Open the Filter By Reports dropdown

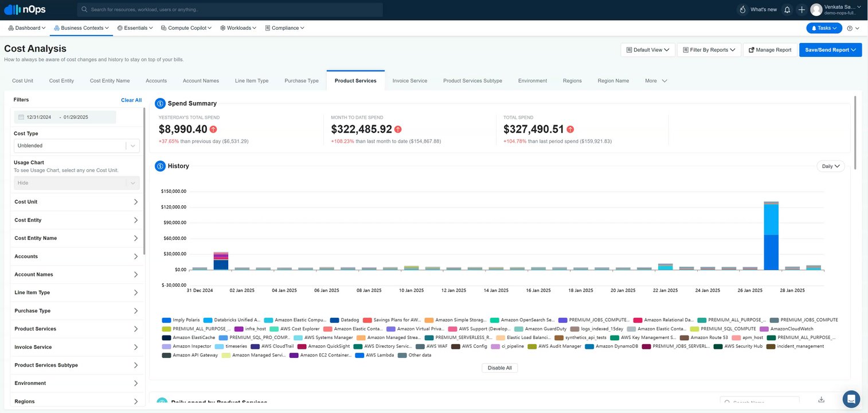709,50
